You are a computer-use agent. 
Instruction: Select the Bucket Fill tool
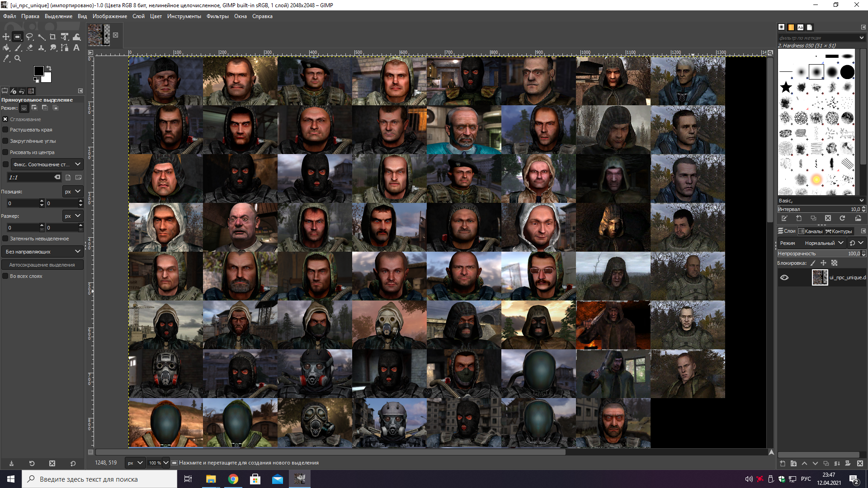click(6, 47)
